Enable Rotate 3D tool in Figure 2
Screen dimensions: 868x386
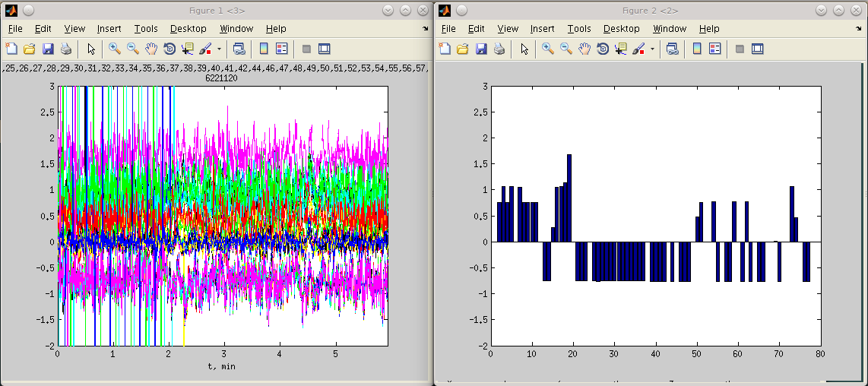[x=603, y=49]
